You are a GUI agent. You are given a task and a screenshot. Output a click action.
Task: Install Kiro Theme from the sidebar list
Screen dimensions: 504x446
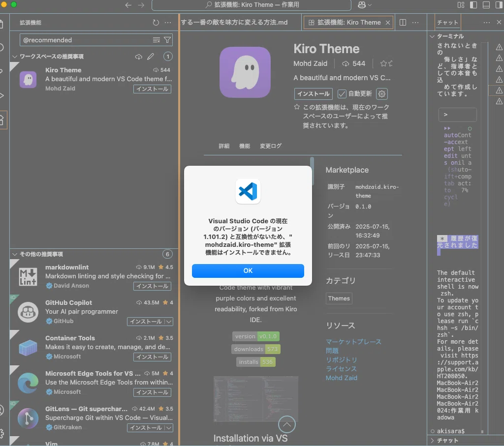pos(153,89)
